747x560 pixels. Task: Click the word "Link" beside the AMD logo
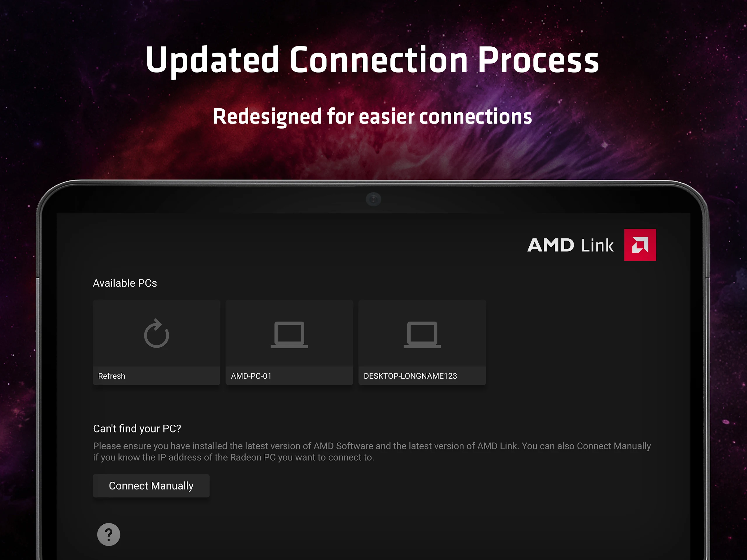597,245
